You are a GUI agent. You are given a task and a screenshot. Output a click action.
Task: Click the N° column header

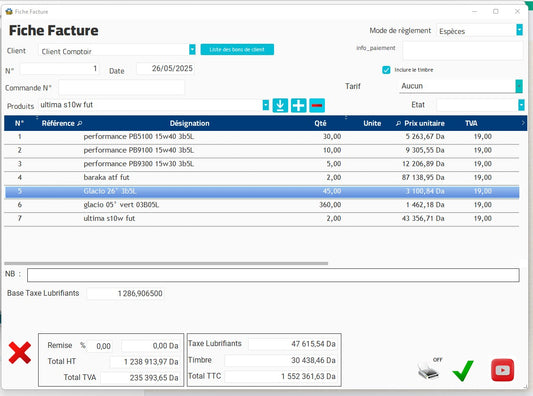(x=19, y=123)
